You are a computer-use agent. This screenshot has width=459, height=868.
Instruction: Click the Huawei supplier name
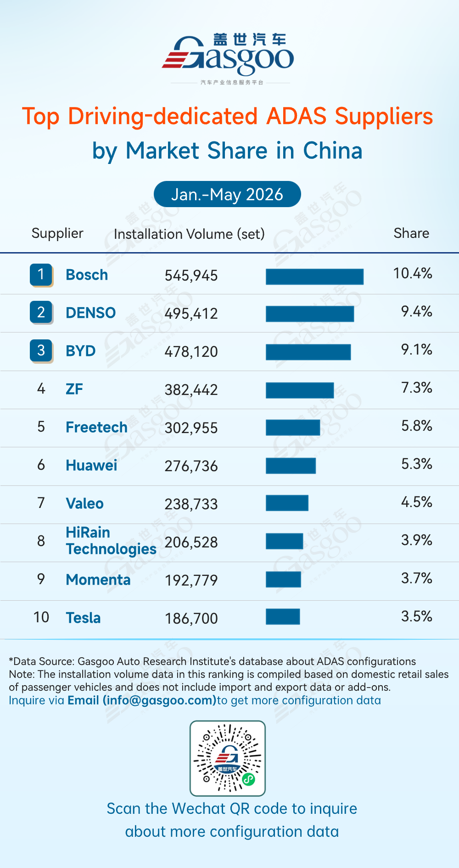coord(91,465)
